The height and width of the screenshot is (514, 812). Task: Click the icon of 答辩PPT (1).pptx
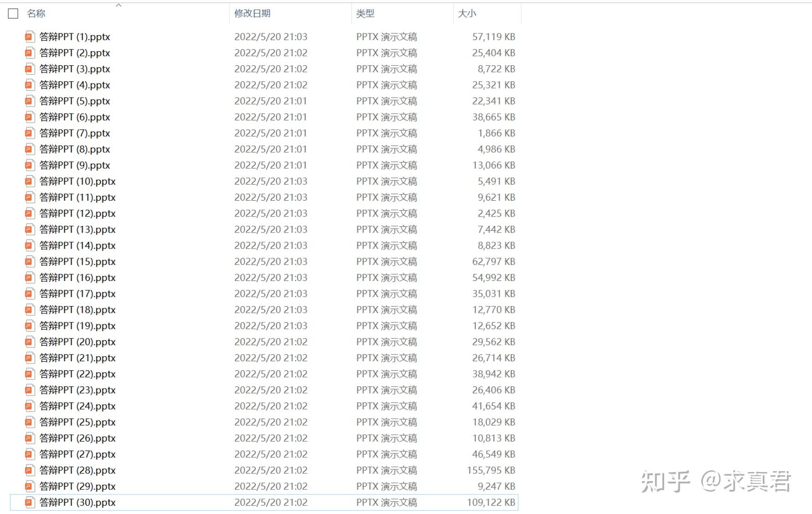pos(30,36)
